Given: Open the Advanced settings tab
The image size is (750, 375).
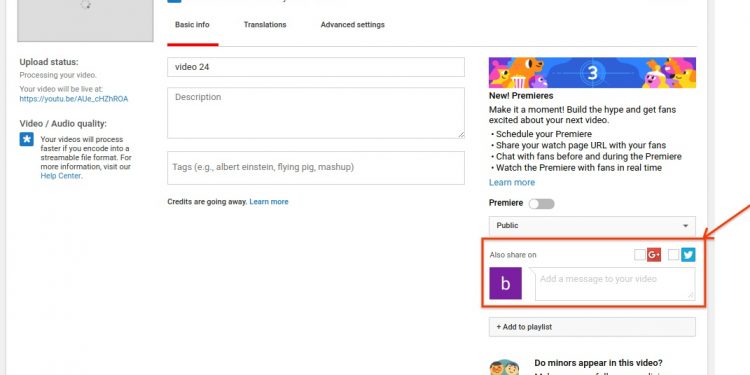Looking at the screenshot, I should pos(353,25).
